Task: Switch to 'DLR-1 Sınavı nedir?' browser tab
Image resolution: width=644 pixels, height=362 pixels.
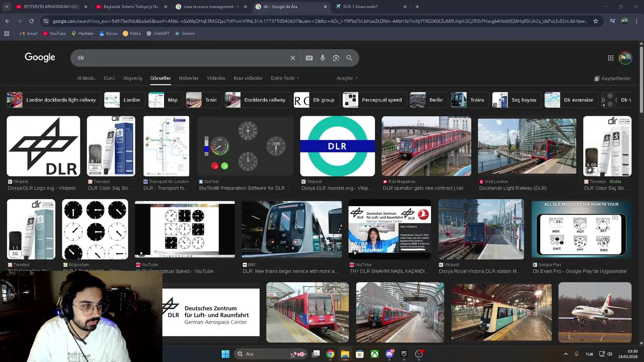Action: [371, 7]
